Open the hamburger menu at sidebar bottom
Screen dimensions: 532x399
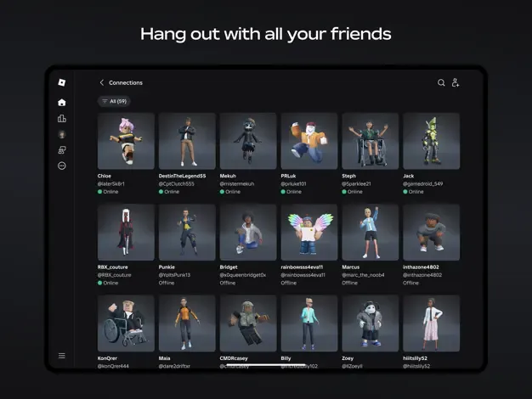click(x=61, y=356)
